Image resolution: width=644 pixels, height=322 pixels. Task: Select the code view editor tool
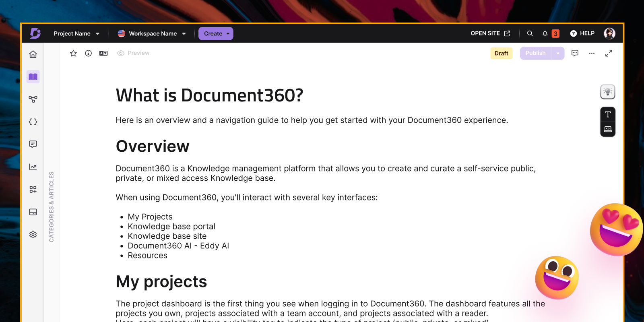point(608,129)
